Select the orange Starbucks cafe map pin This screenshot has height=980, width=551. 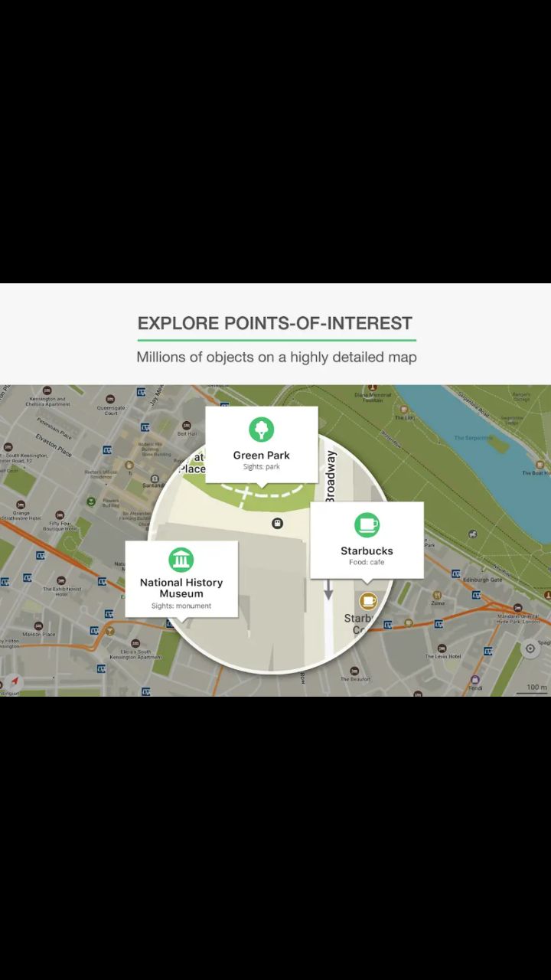tap(368, 601)
